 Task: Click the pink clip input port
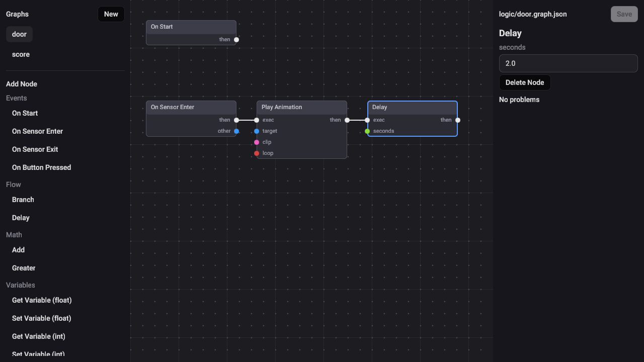[x=257, y=142]
